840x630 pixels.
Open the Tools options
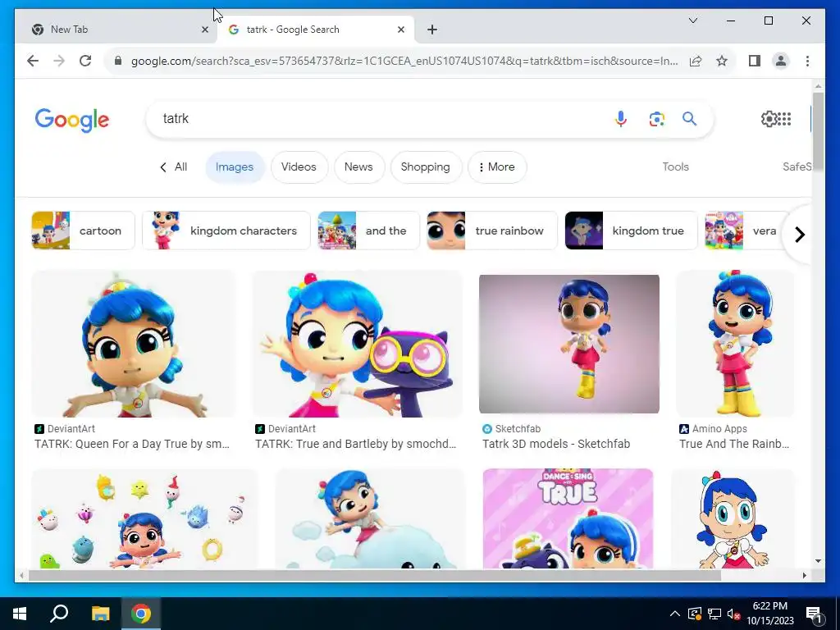click(x=675, y=167)
